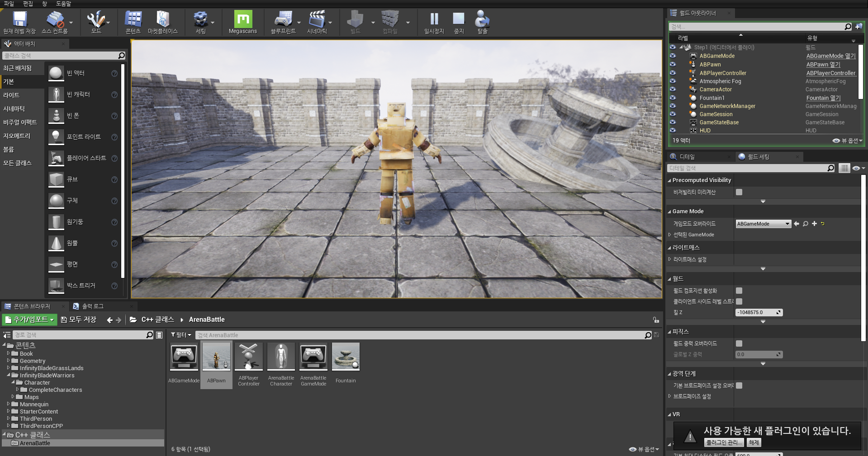The width and height of the screenshot is (868, 456).
Task: Enable Override World Gravity checkbox
Action: pos(739,343)
